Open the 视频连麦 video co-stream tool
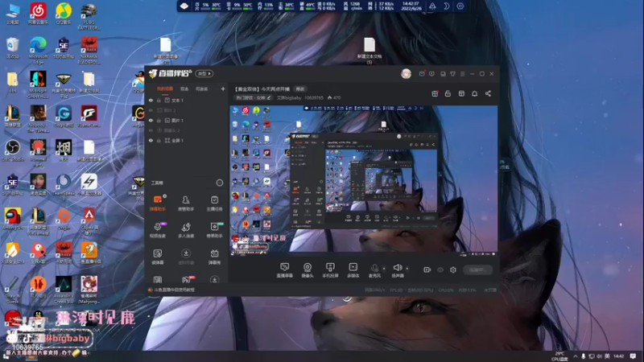 click(158, 230)
